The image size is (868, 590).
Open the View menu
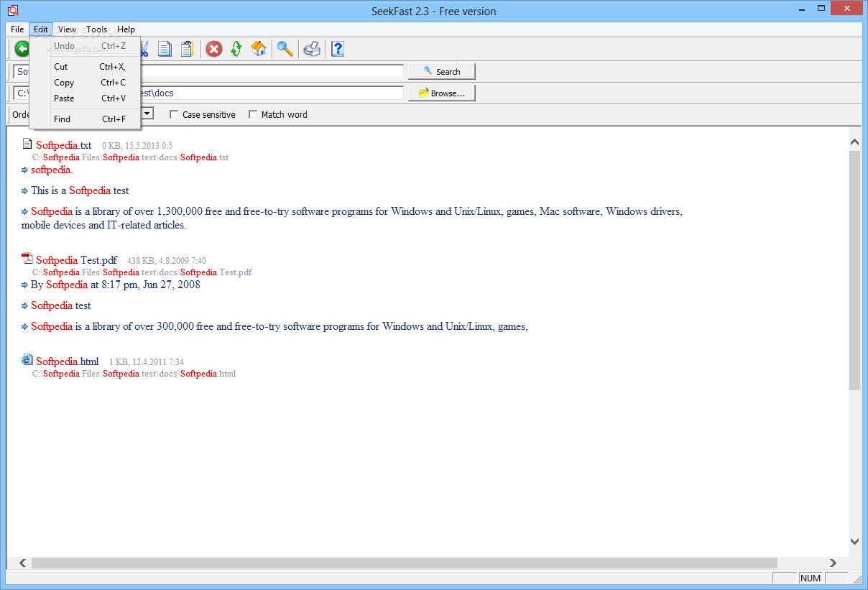point(68,29)
